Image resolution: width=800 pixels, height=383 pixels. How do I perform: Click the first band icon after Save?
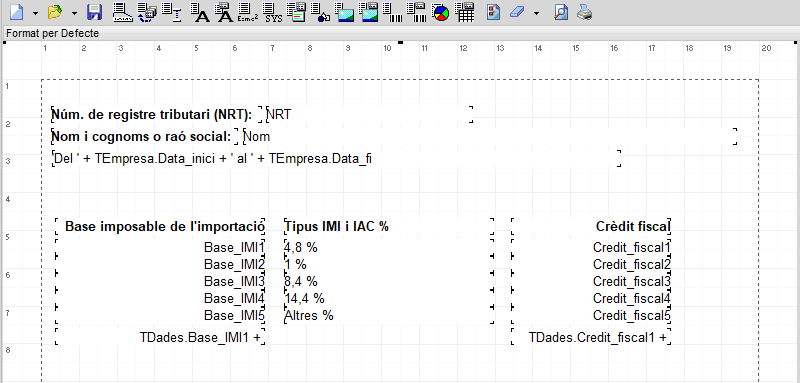122,12
